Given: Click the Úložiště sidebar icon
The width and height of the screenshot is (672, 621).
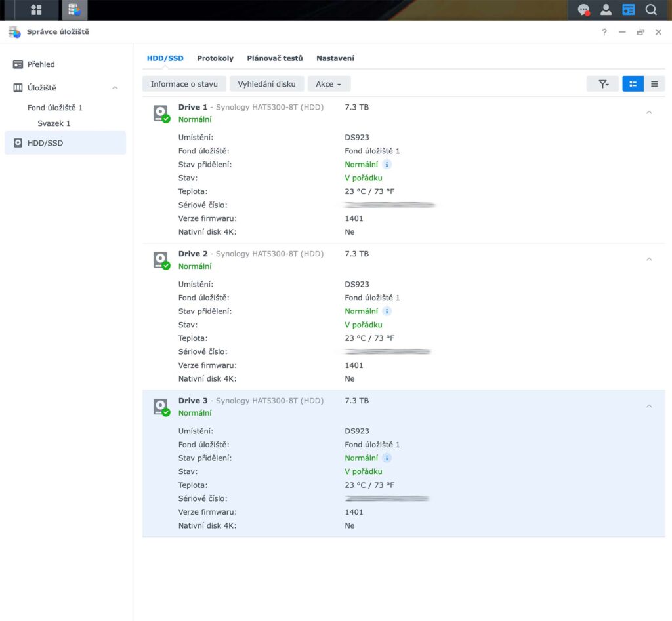Looking at the screenshot, I should click(x=18, y=88).
